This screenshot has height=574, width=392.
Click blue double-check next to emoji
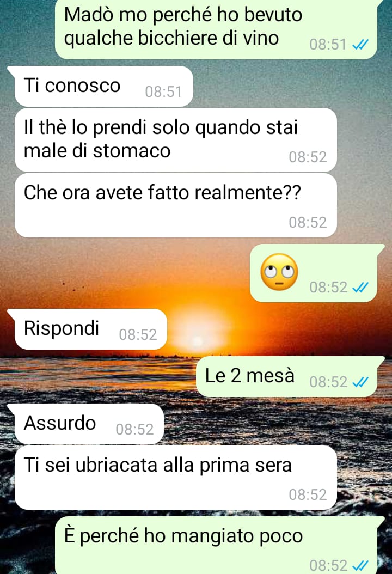(360, 288)
